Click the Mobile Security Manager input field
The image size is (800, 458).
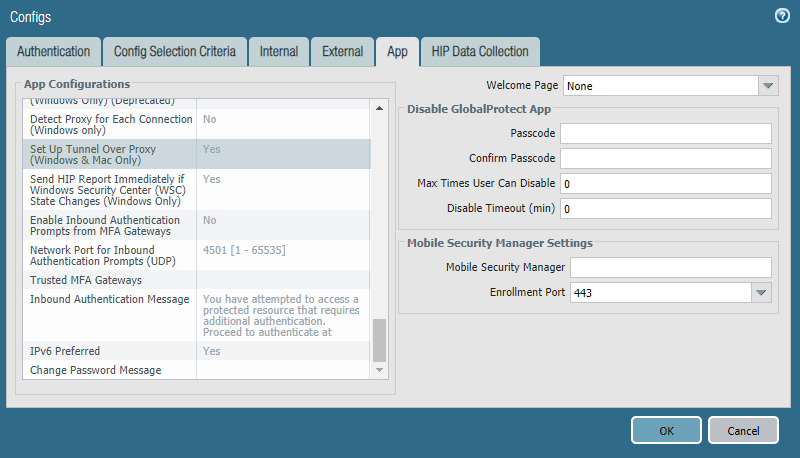[x=670, y=267]
